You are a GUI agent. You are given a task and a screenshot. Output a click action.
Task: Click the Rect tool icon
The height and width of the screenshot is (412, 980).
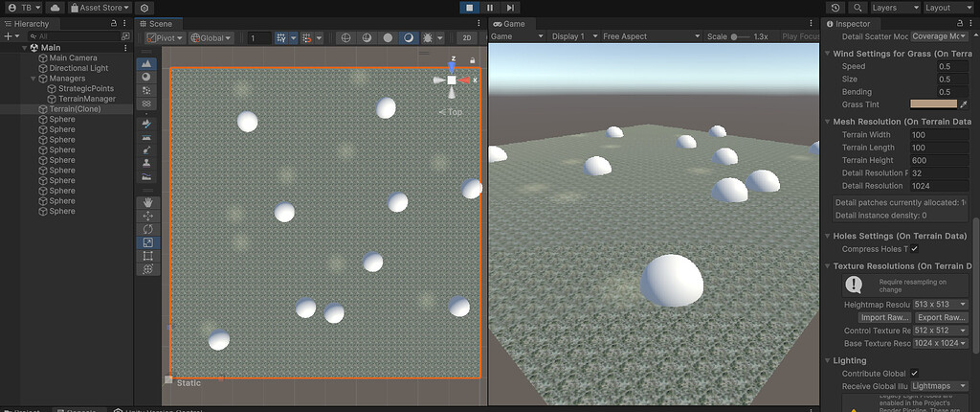click(x=148, y=256)
